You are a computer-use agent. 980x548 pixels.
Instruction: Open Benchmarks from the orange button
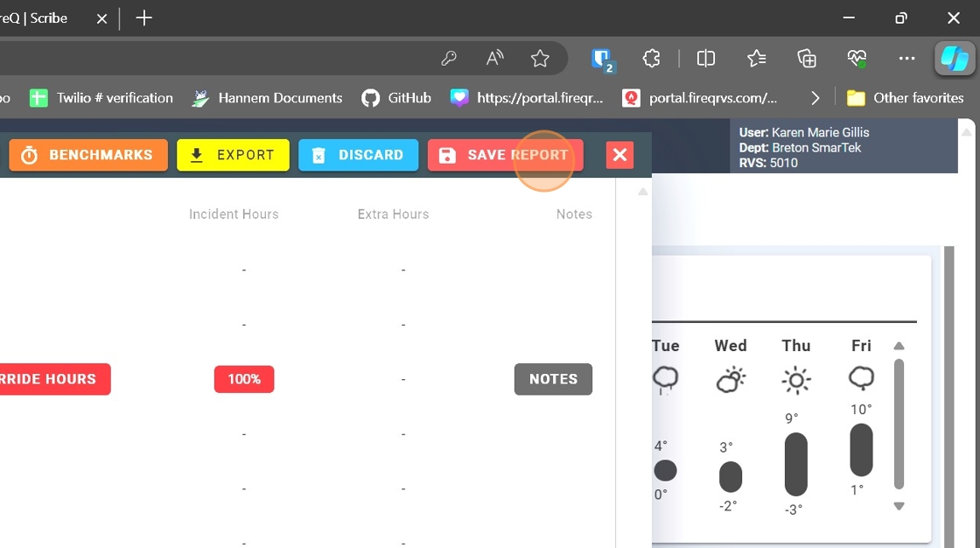[x=87, y=155]
